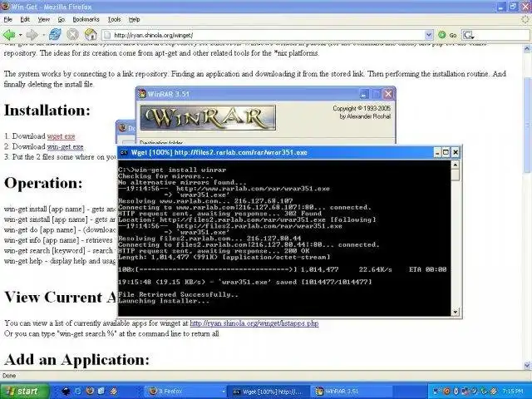
Task: Click the Firefox throbber activity icon
Action: click(x=526, y=20)
